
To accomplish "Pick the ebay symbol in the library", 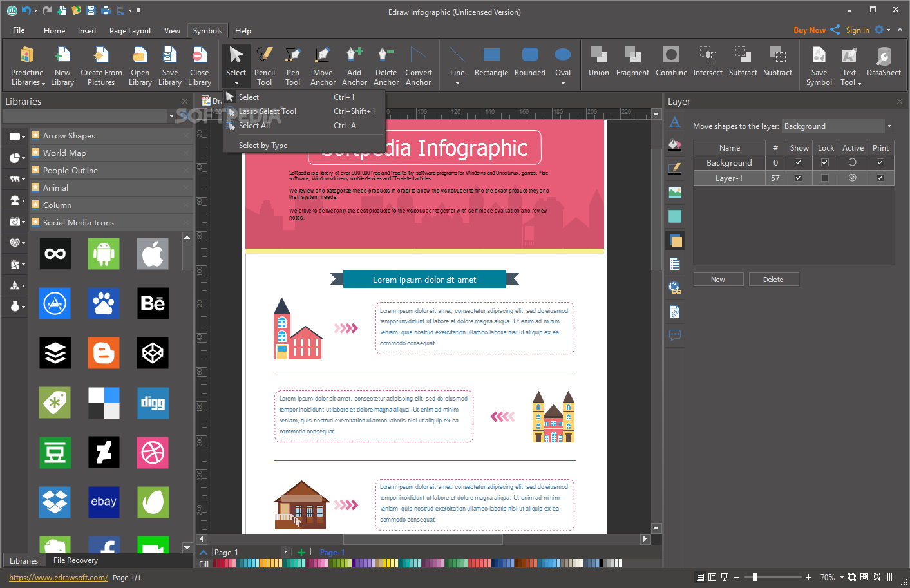I will click(104, 502).
